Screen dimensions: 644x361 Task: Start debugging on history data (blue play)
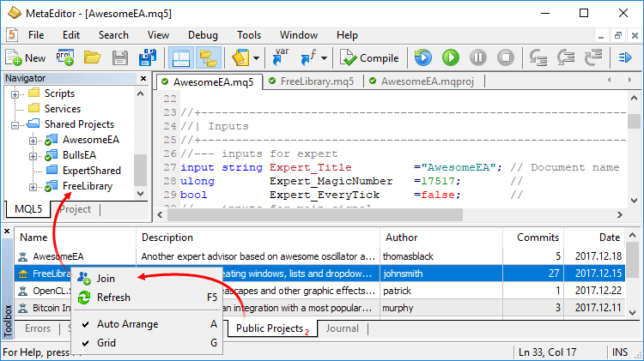coord(423,57)
